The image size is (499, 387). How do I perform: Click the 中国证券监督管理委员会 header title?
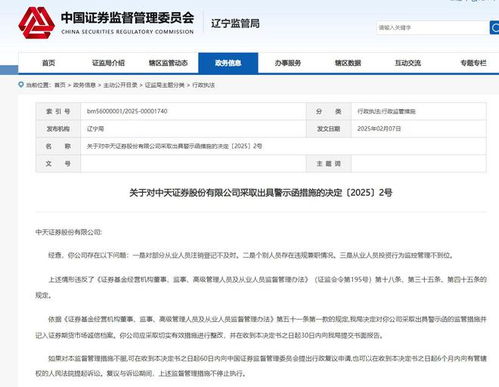pyautogui.click(x=127, y=18)
